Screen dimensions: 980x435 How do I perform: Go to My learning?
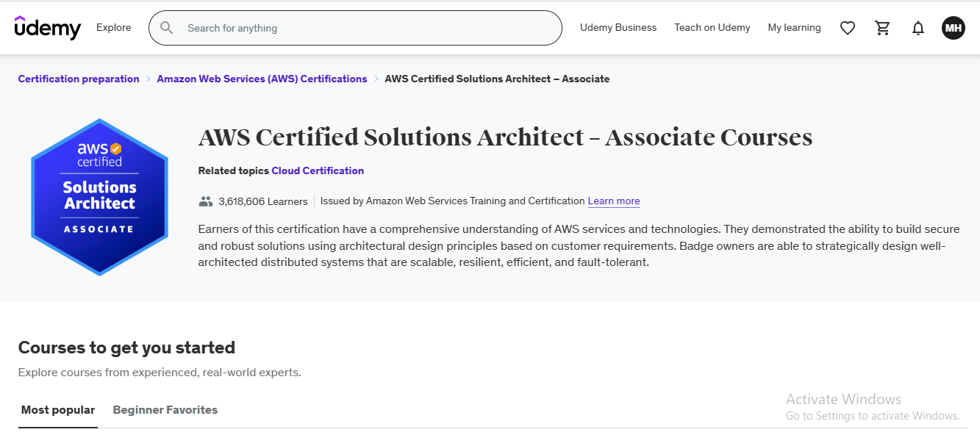tap(794, 28)
